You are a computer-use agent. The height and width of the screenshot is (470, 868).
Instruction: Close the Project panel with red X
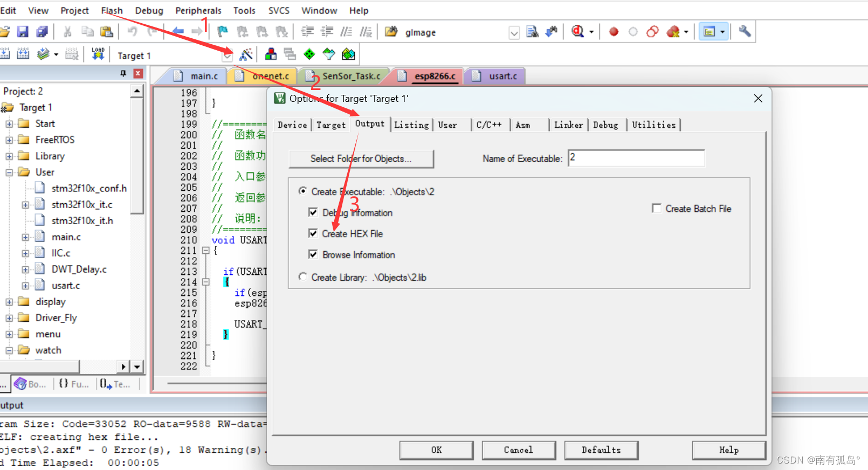point(138,73)
